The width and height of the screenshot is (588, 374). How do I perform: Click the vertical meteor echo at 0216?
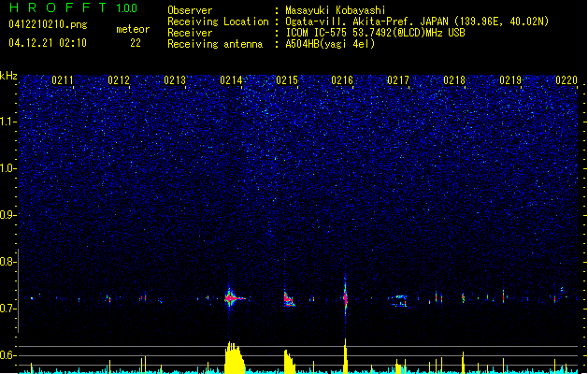[x=345, y=297]
